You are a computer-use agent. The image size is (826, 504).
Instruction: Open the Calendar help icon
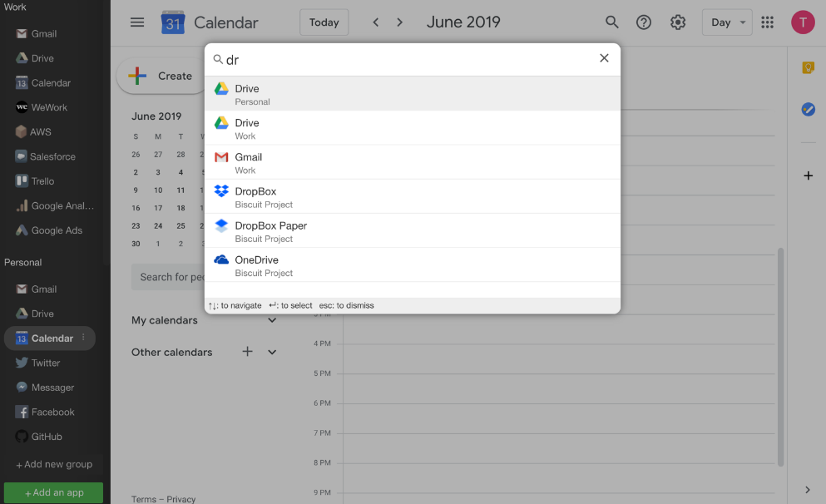644,22
